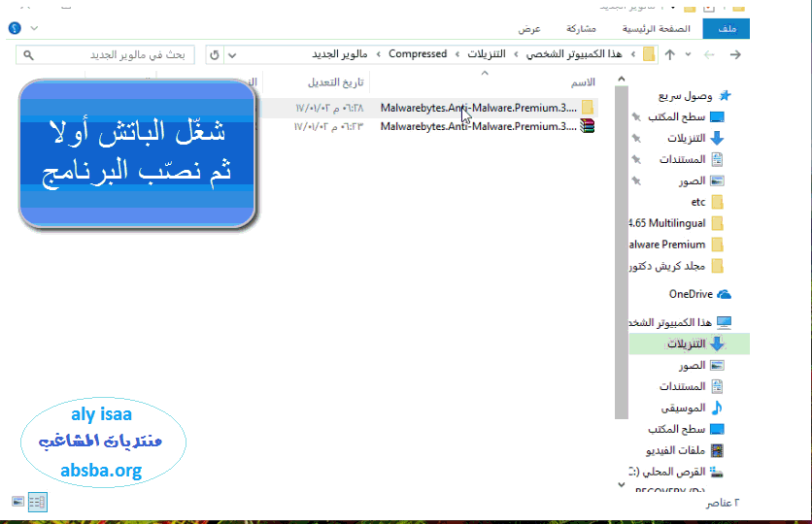
Task: Switch to large thumbnails view icon
Action: (x=18, y=502)
